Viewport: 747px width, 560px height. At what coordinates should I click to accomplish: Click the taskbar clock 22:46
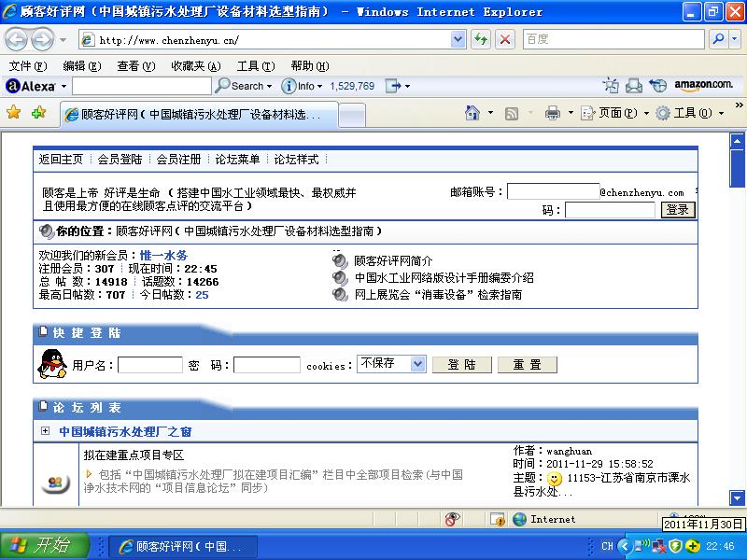point(720,546)
